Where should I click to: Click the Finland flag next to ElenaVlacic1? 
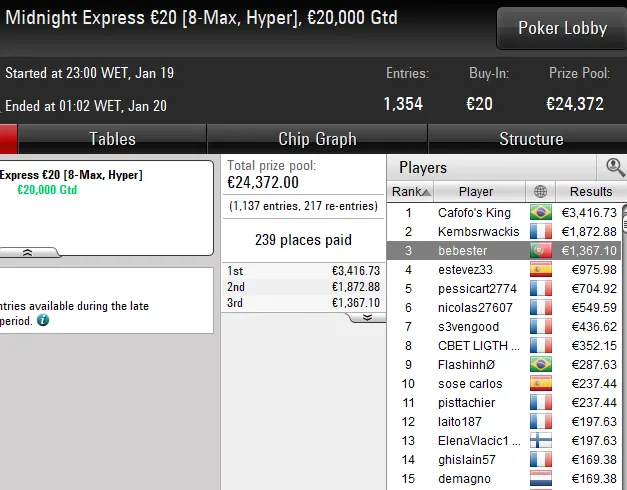point(541,440)
